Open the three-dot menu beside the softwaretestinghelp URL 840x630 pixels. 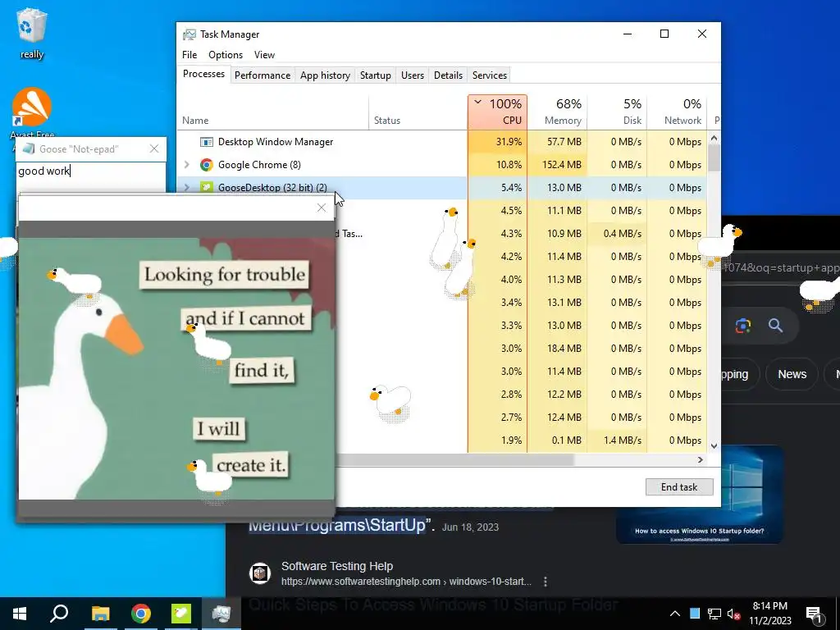546,582
